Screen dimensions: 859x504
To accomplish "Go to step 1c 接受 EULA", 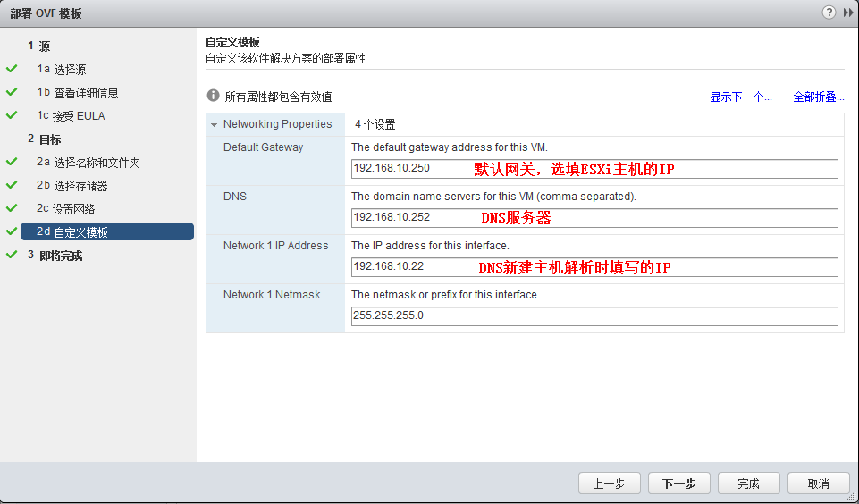I will 71,115.
